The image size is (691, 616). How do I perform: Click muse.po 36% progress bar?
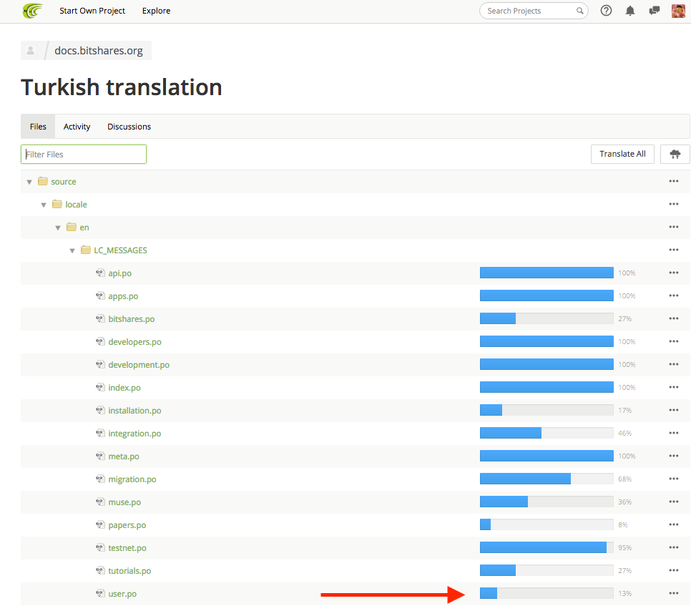tap(547, 502)
